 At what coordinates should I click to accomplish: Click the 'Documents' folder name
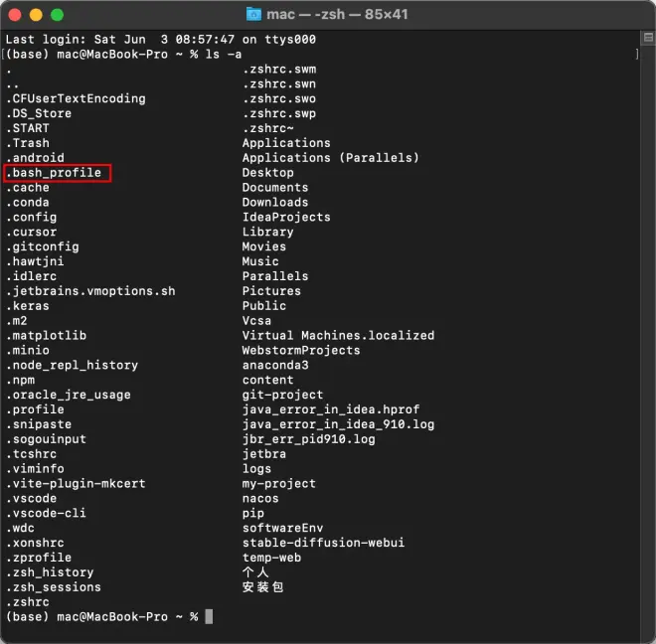pos(275,188)
